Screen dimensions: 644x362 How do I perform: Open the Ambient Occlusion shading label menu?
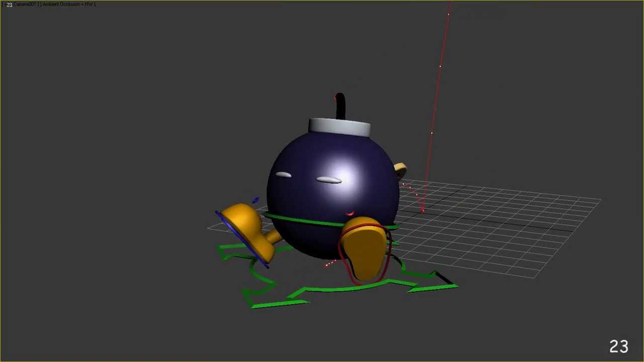click(68, 5)
